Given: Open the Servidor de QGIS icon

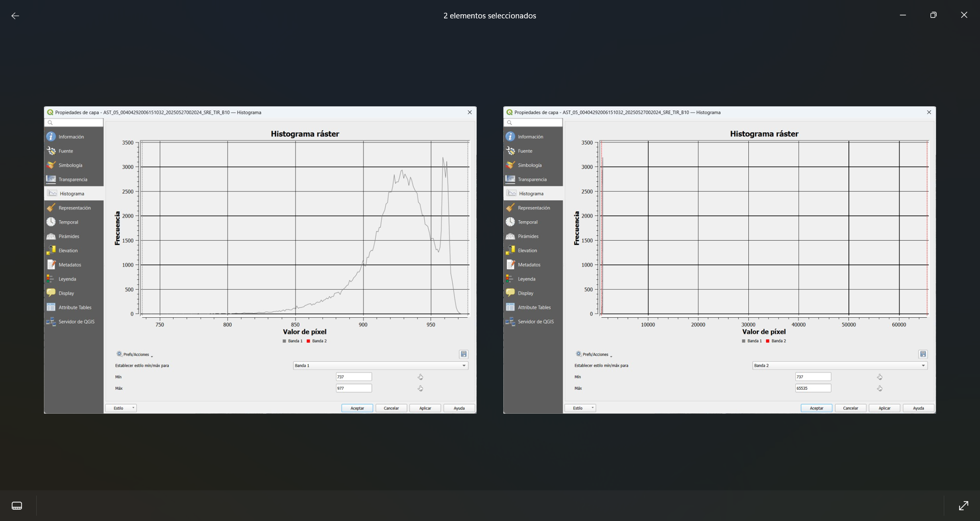Looking at the screenshot, I should point(51,321).
